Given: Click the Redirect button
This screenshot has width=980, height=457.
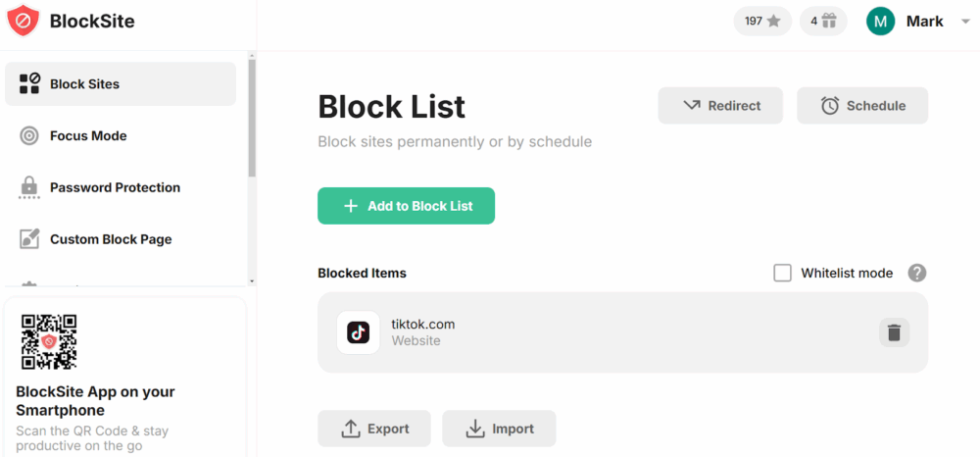Looking at the screenshot, I should 720,106.
